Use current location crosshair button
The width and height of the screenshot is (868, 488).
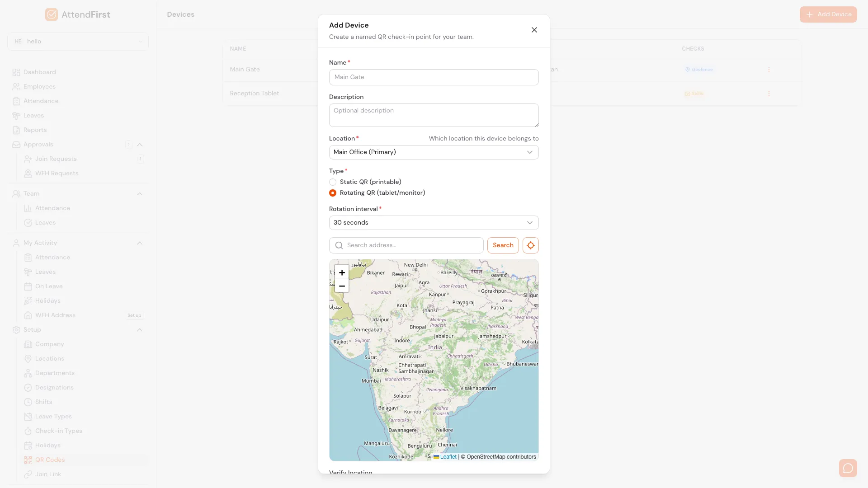tap(530, 245)
